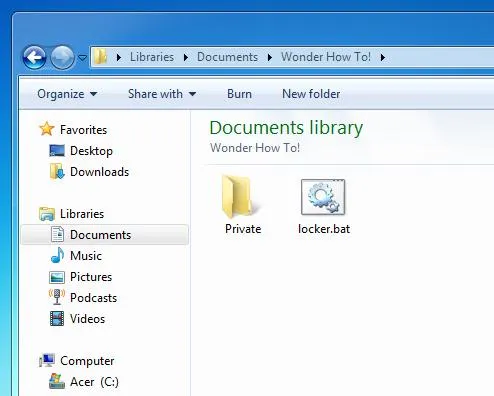Open the Pictures library
The width and height of the screenshot is (494, 396).
click(91, 277)
